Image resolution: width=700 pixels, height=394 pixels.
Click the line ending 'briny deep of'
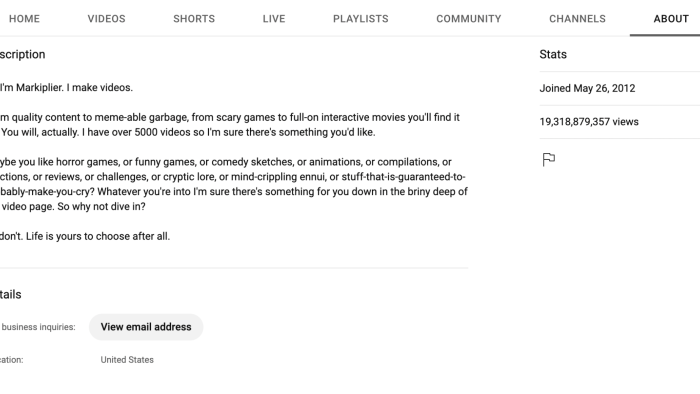point(233,191)
